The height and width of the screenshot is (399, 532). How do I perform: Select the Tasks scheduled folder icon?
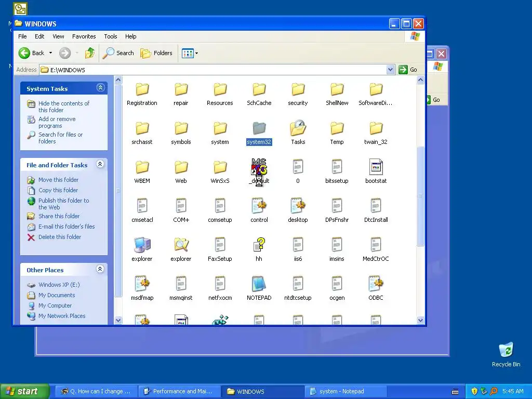point(298,128)
